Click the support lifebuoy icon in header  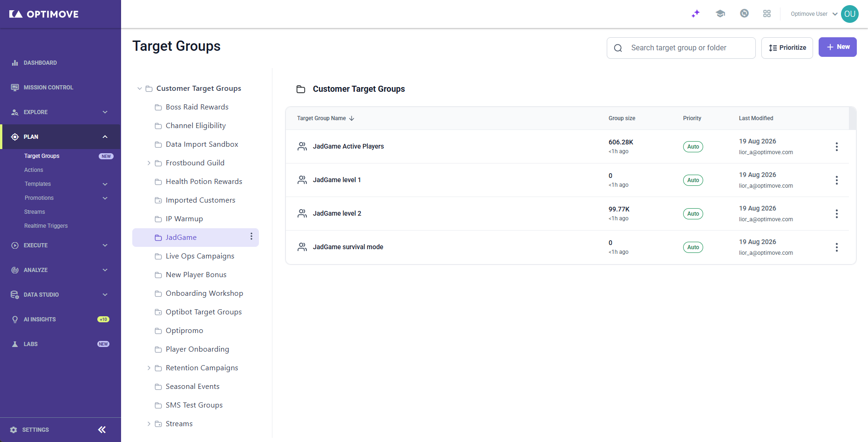pyautogui.click(x=745, y=14)
